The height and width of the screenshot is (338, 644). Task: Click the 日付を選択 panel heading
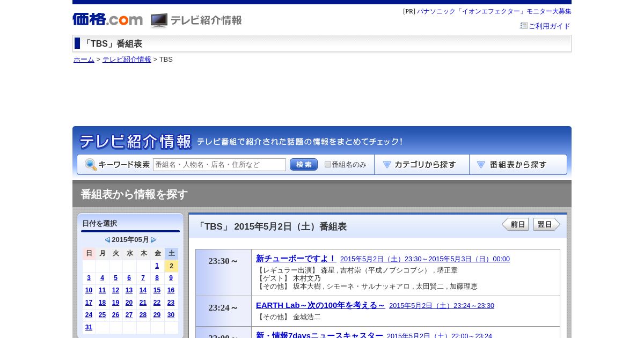100,224
